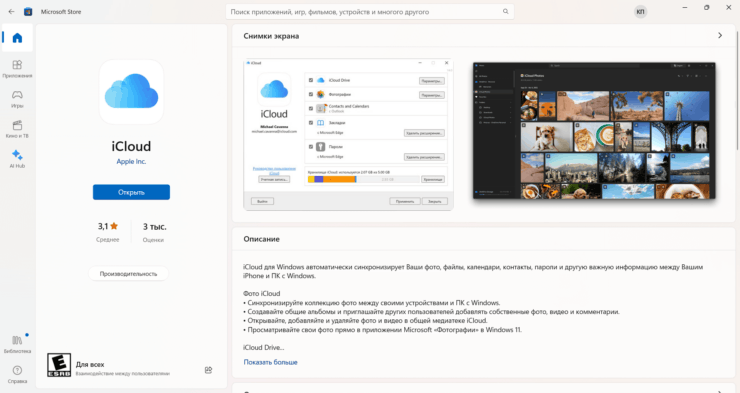This screenshot has width=740, height=393.
Task: Click the Описание section heading
Action: point(261,239)
